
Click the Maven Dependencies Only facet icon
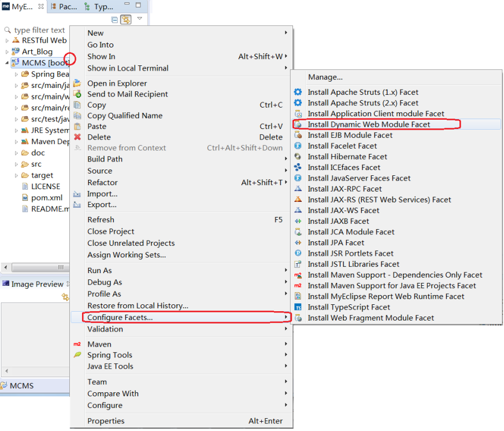pyautogui.click(x=298, y=275)
